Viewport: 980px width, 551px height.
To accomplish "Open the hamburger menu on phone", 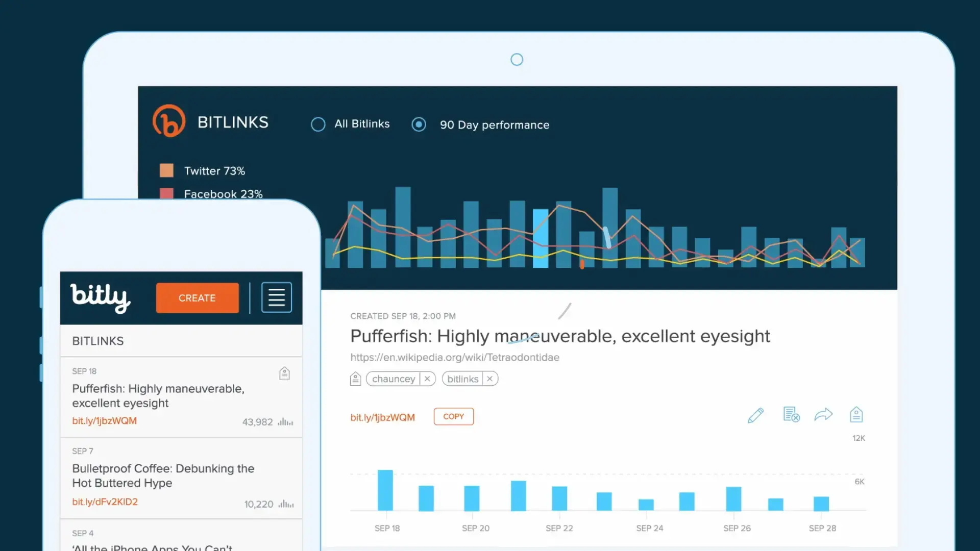I will tap(277, 297).
